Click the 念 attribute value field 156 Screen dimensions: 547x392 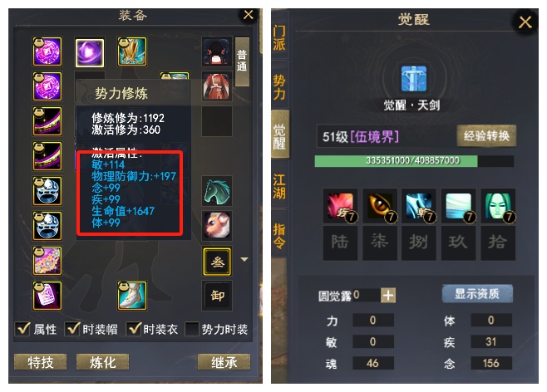coord(491,363)
